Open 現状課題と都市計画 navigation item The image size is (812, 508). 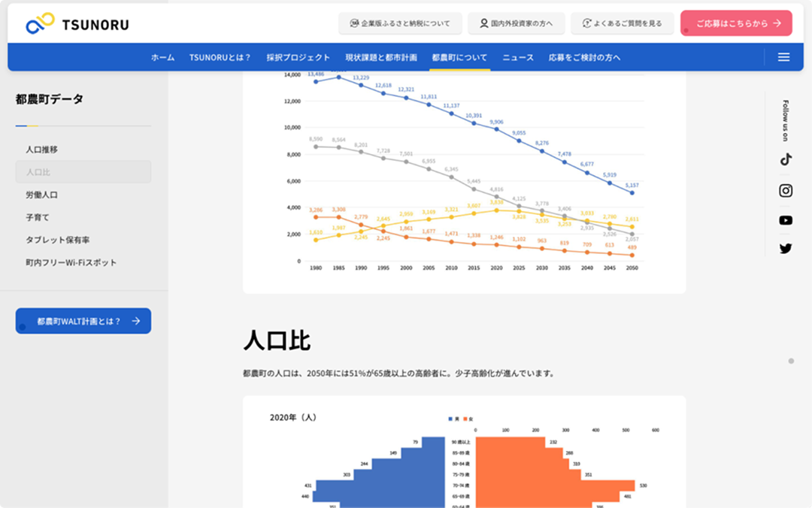[381, 57]
